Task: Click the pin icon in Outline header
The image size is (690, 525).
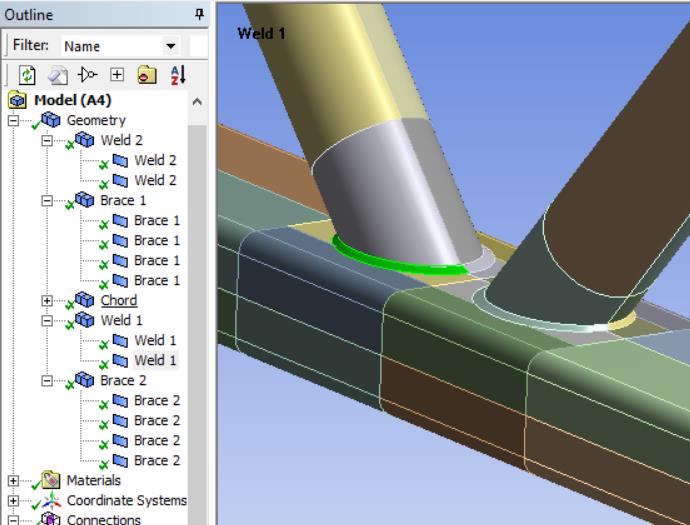Action: click(199, 15)
